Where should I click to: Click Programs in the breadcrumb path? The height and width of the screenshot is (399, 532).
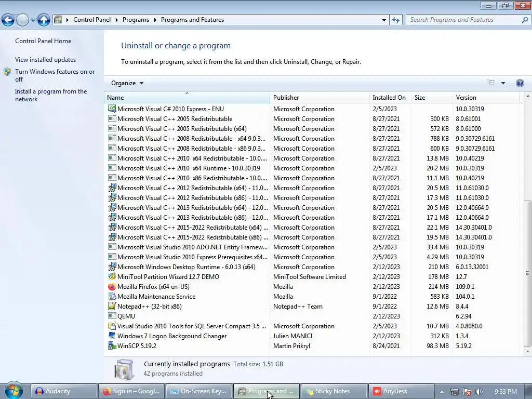tap(136, 20)
